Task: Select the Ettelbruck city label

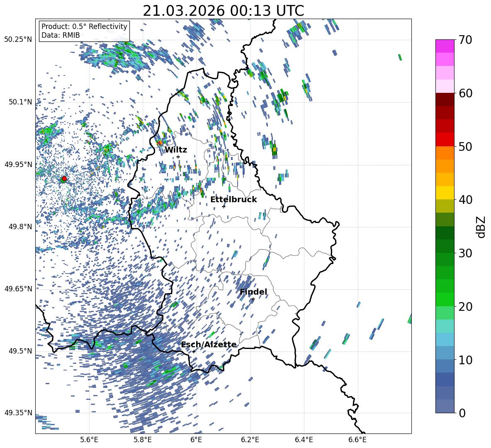Action: click(233, 199)
